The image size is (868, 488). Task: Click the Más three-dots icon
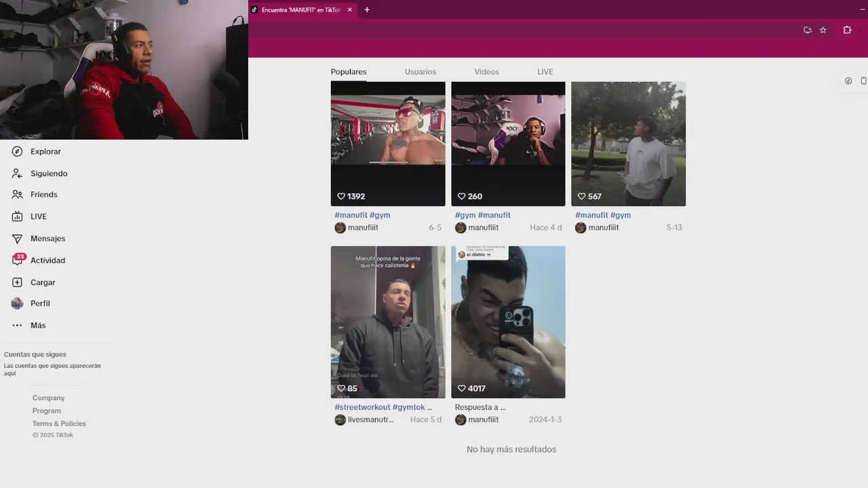[17, 325]
